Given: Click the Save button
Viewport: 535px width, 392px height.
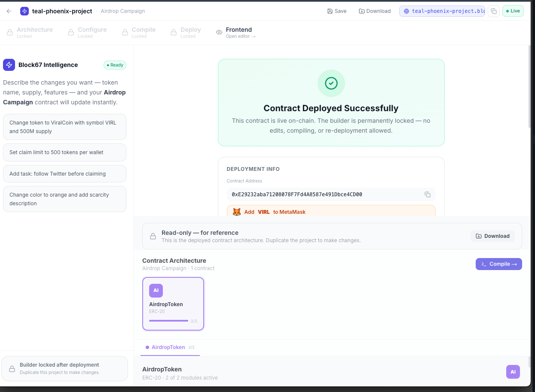Looking at the screenshot, I should click(337, 11).
